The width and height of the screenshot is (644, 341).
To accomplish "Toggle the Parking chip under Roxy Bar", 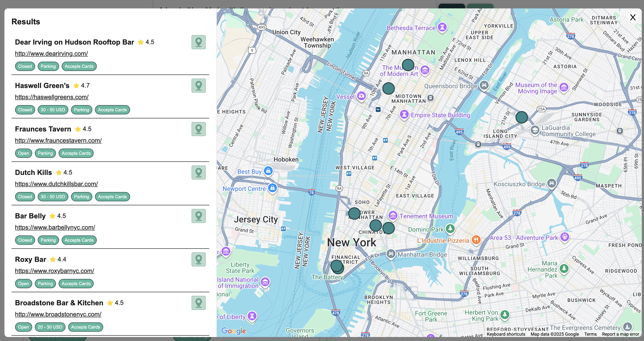I will pos(45,284).
